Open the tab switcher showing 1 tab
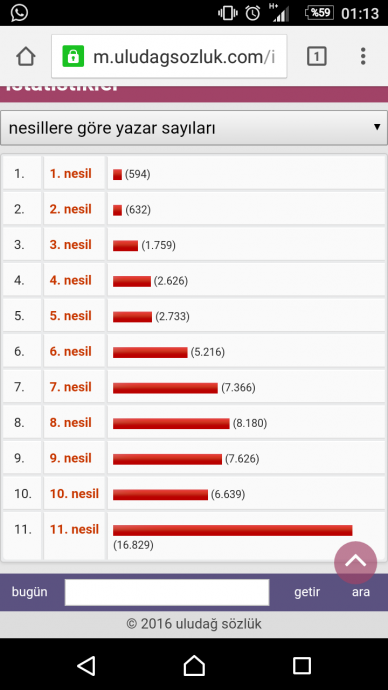 click(x=317, y=56)
